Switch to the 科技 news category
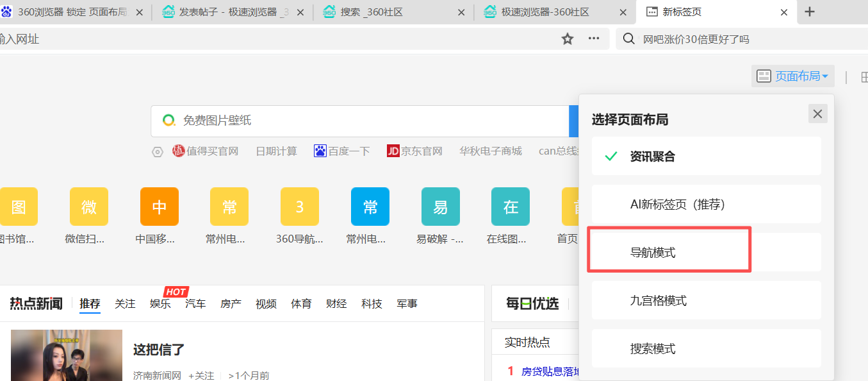Viewport: 868px width, 381px height. [x=372, y=303]
